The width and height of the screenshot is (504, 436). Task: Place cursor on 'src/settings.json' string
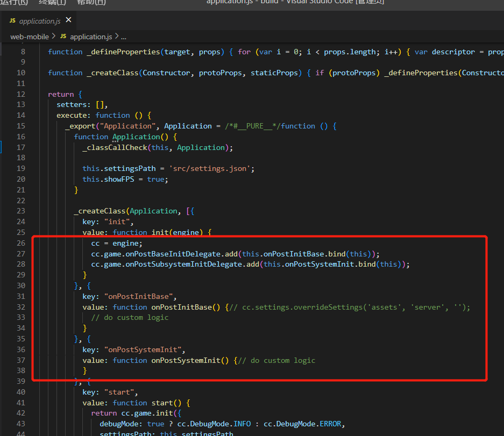210,169
